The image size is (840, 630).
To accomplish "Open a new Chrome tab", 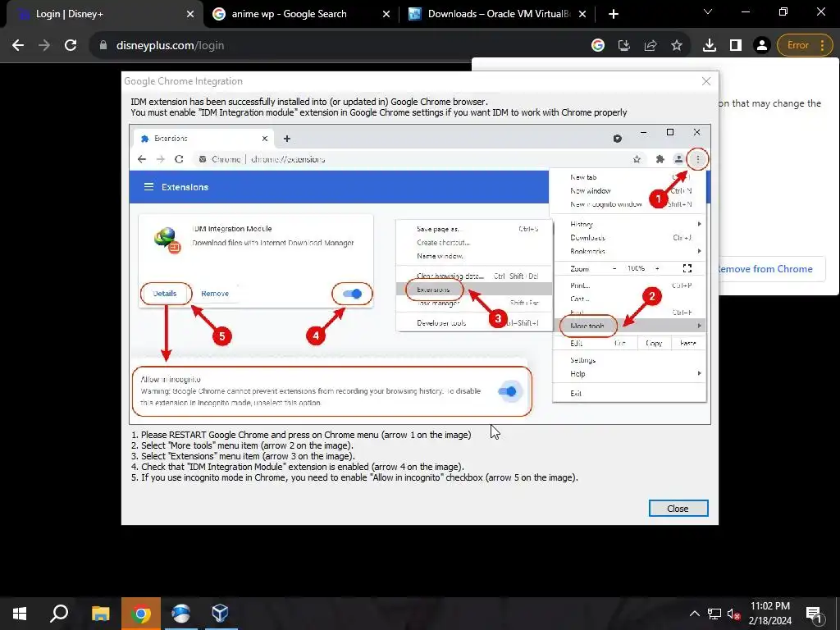I will (x=614, y=15).
